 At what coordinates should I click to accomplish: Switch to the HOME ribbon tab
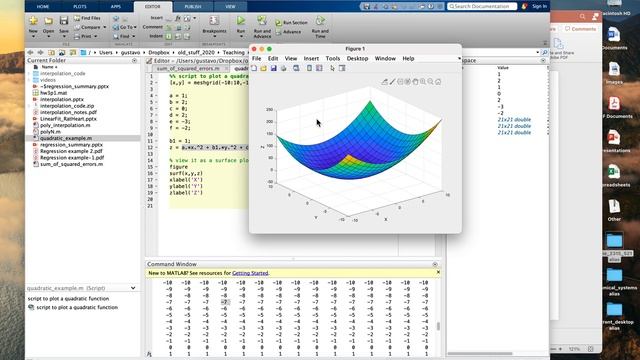point(43,7)
